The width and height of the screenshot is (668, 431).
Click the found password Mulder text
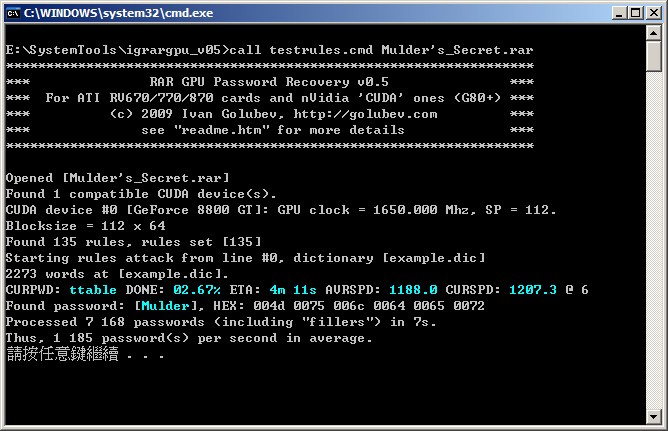pyautogui.click(x=165, y=306)
